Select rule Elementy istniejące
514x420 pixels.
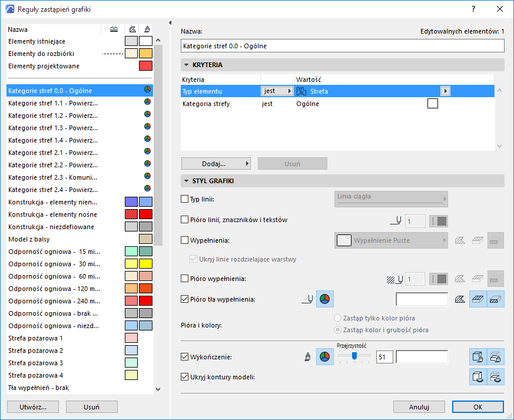pos(79,41)
